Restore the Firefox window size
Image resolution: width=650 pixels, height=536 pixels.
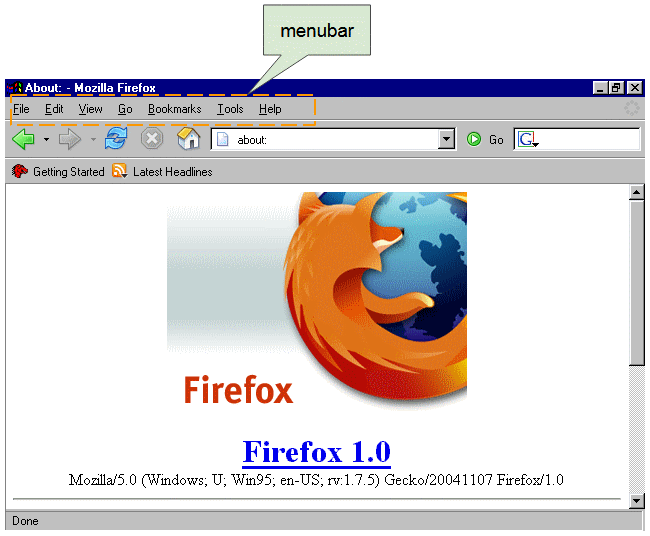click(616, 88)
